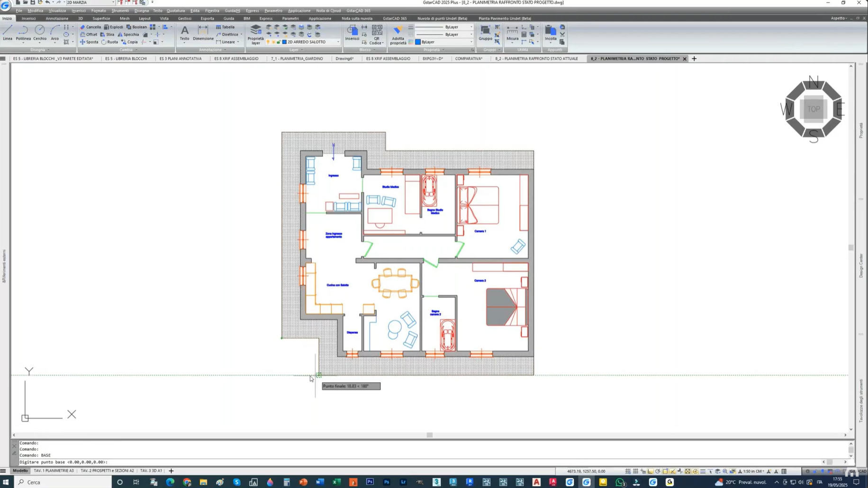Viewport: 868px width, 488px height.
Task: Select the Cerchio circle tool
Action: [x=40, y=33]
